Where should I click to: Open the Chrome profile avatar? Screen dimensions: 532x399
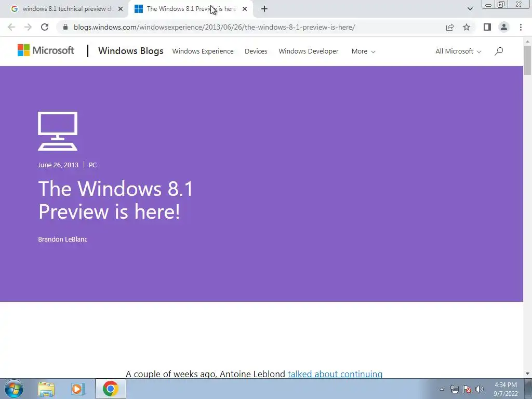tap(504, 27)
